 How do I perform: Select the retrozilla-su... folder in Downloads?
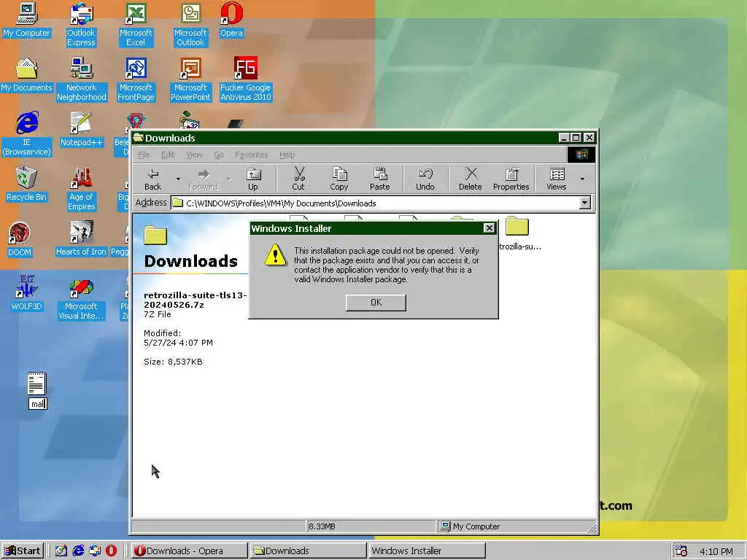tap(518, 233)
